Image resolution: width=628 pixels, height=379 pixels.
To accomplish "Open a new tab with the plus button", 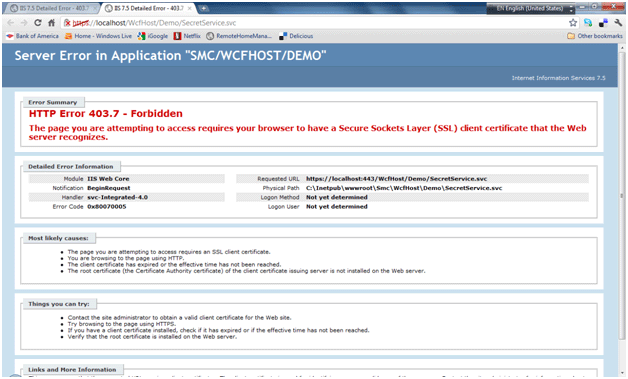I will (x=203, y=8).
